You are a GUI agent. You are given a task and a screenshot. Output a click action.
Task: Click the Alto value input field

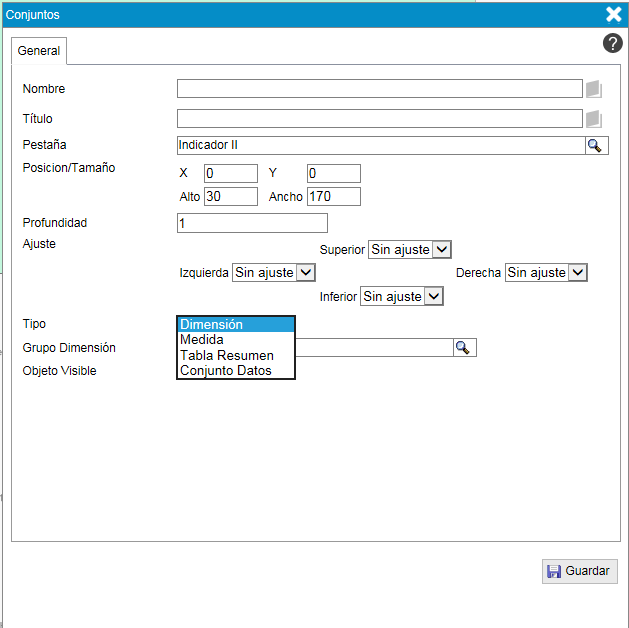pyautogui.click(x=230, y=197)
